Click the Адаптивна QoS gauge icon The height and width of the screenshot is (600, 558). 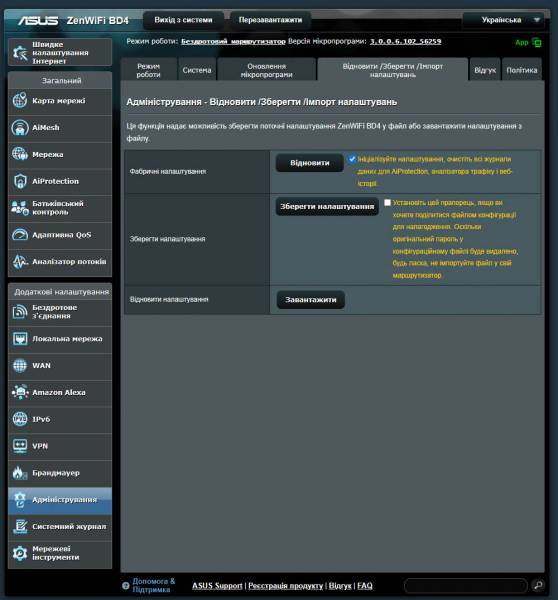click(20, 235)
